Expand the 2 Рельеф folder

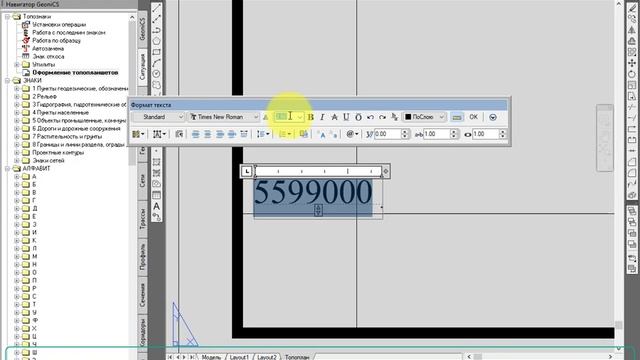[x=17, y=96]
